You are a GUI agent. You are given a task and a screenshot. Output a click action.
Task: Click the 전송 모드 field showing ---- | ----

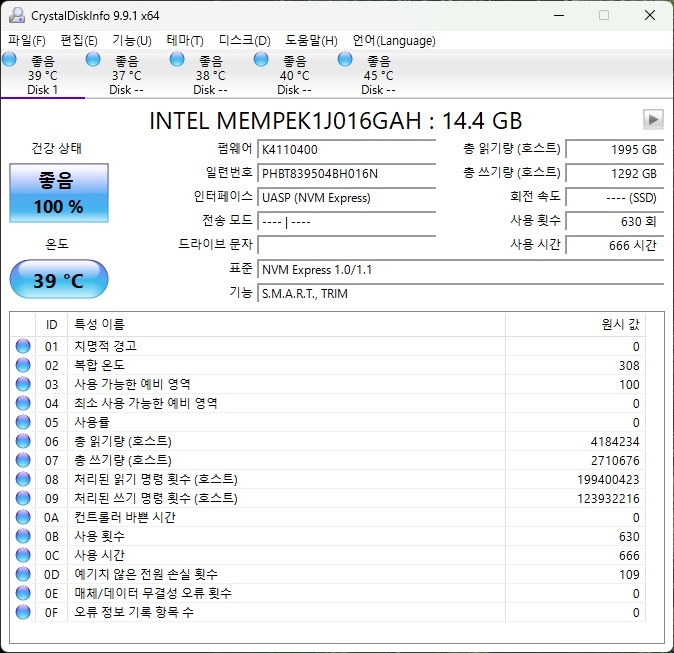coord(346,221)
